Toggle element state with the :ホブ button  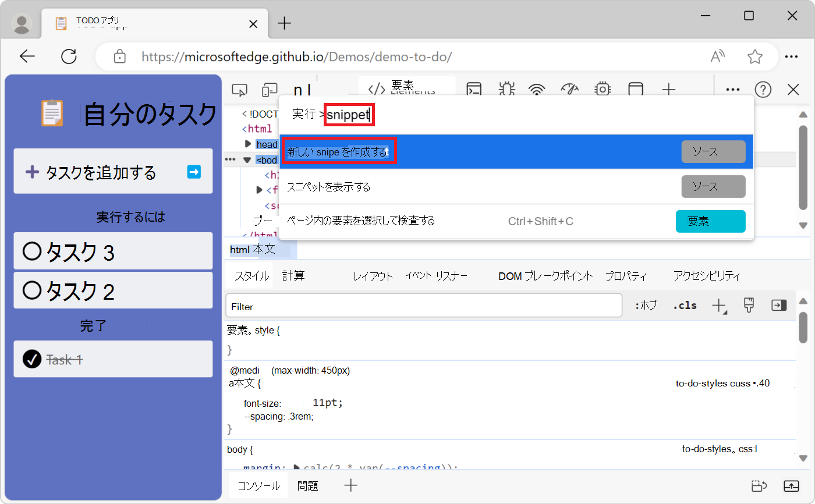coord(646,305)
